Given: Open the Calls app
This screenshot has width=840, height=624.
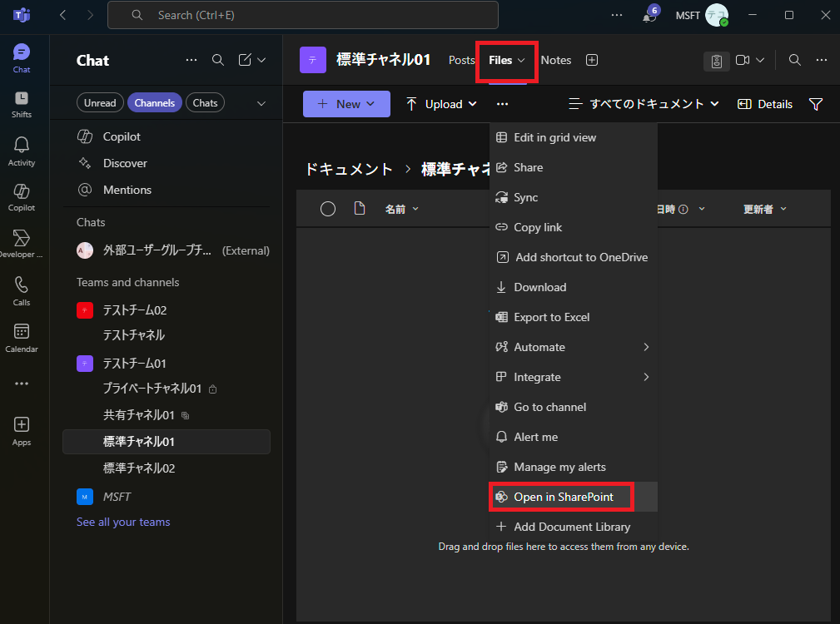Looking at the screenshot, I should 22,291.
